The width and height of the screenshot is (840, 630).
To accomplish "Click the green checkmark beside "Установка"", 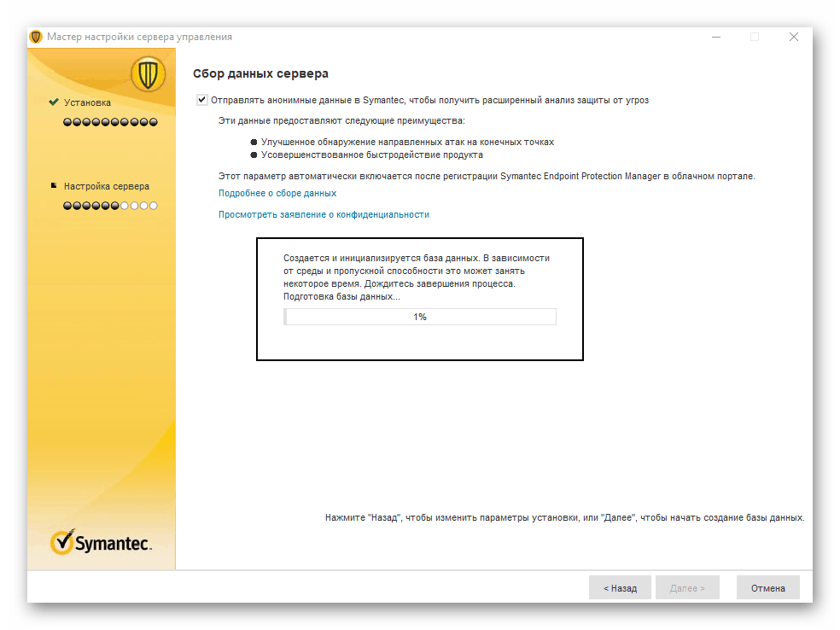I will pos(54,101).
